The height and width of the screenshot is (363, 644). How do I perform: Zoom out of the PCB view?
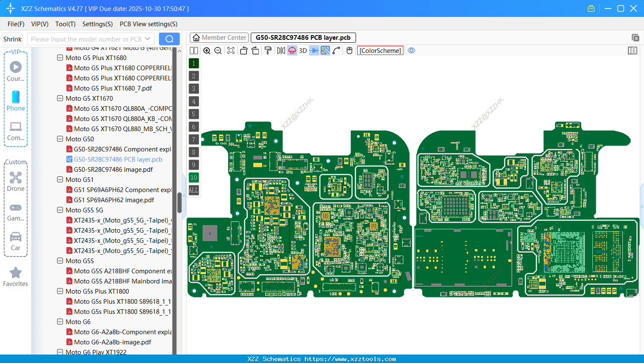point(217,50)
